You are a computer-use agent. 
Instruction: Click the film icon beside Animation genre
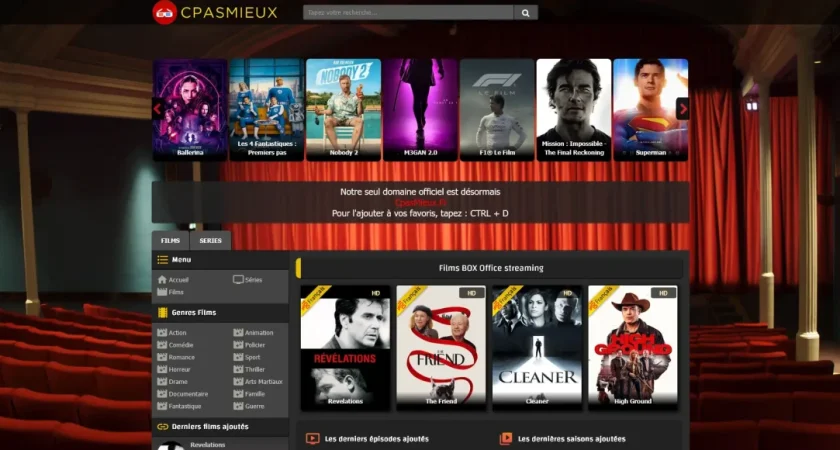point(238,332)
